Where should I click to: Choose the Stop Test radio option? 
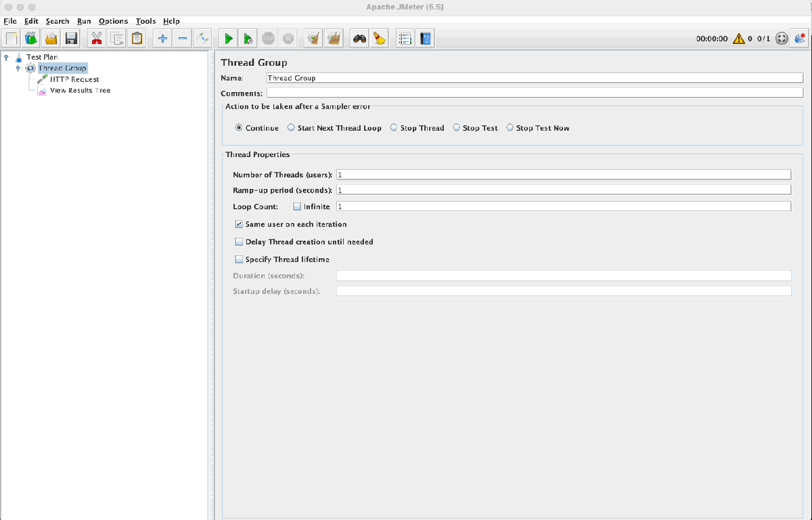coord(475,128)
